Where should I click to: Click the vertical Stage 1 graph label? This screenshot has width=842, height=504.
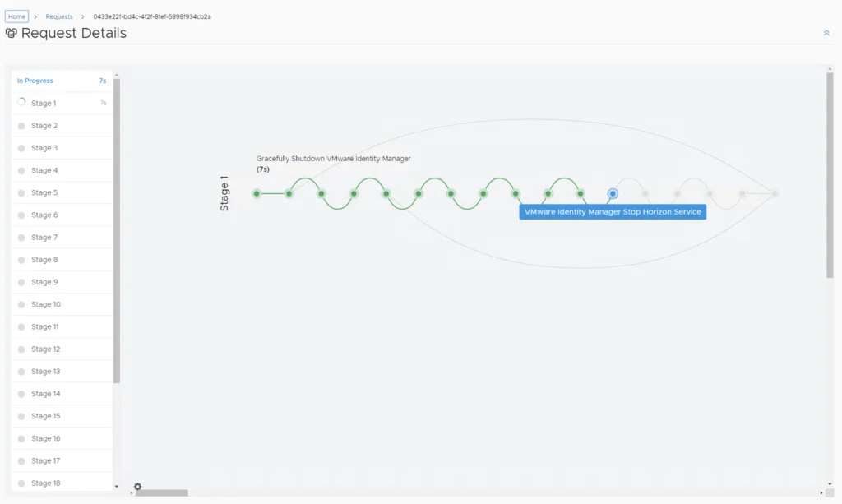(x=224, y=193)
